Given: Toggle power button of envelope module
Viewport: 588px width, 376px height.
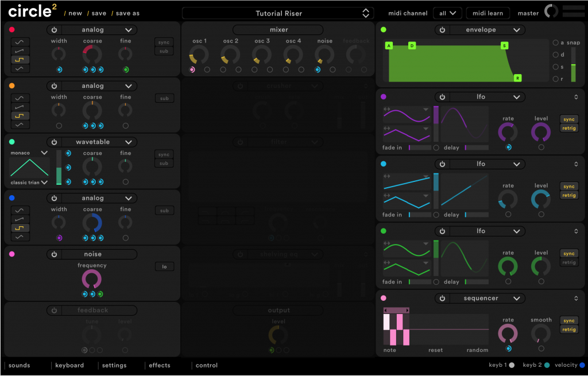Looking at the screenshot, I should click(443, 30).
